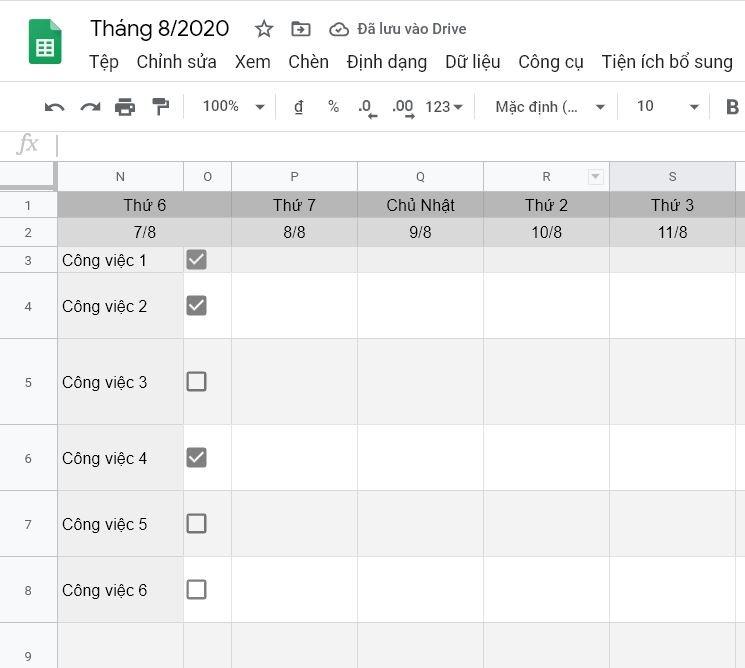Select column P header
The width and height of the screenshot is (745, 668).
click(294, 177)
